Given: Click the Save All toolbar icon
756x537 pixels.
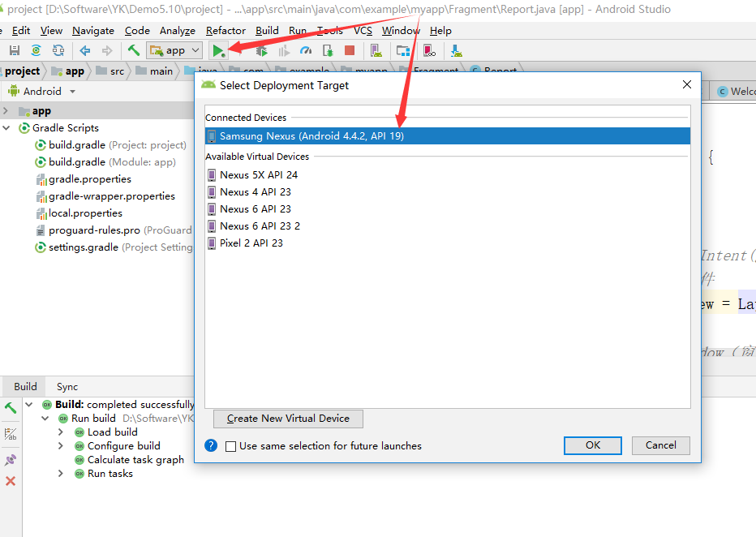Looking at the screenshot, I should click(x=15, y=50).
